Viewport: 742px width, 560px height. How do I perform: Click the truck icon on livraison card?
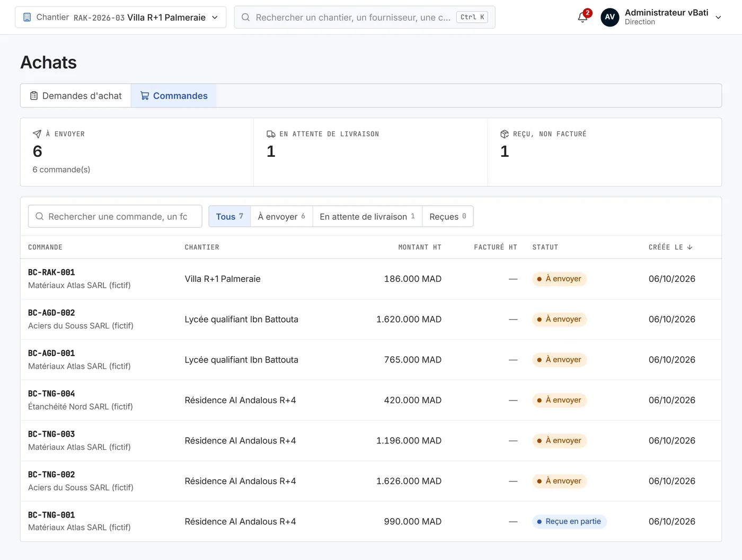pyautogui.click(x=271, y=134)
